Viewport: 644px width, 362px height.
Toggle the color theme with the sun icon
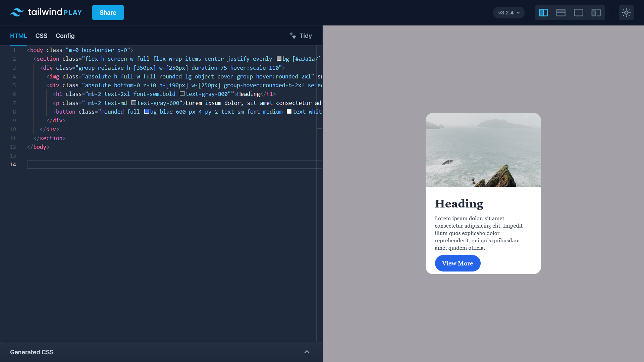(x=626, y=12)
